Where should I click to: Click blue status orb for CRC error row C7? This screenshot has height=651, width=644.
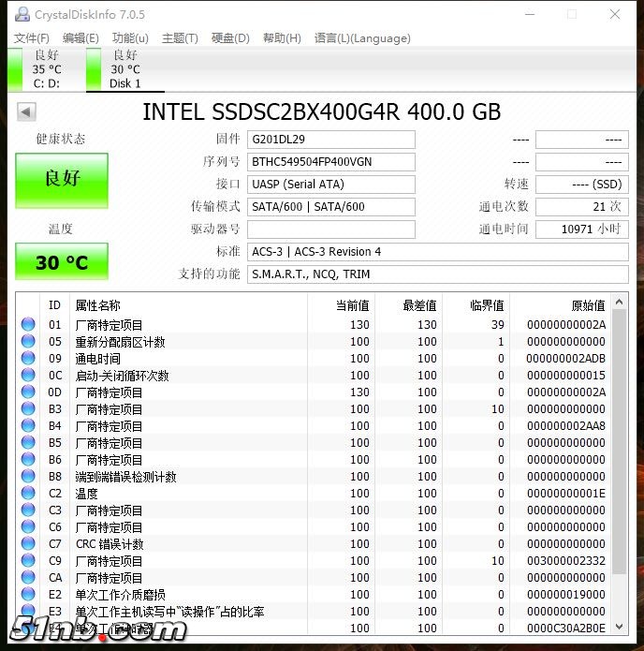(28, 544)
